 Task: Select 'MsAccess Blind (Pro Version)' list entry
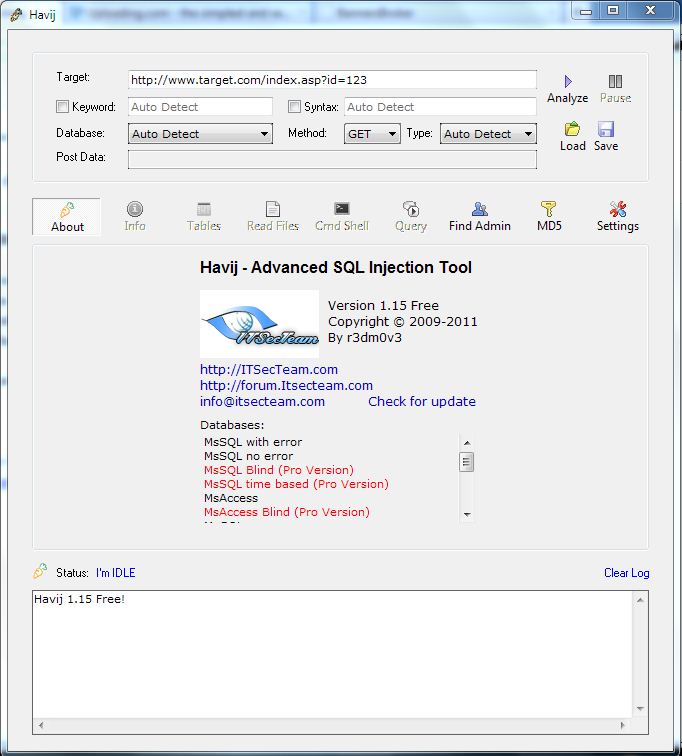287,512
